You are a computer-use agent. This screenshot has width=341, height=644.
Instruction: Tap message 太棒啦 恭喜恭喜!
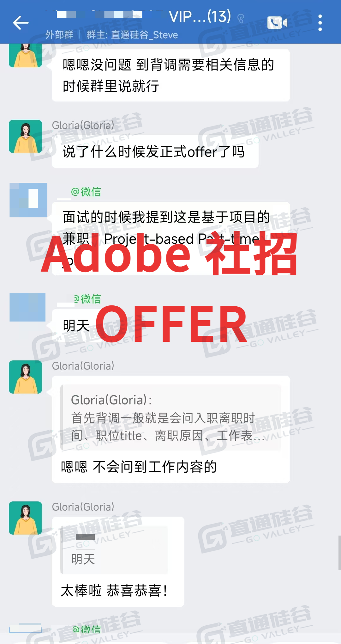click(x=114, y=590)
